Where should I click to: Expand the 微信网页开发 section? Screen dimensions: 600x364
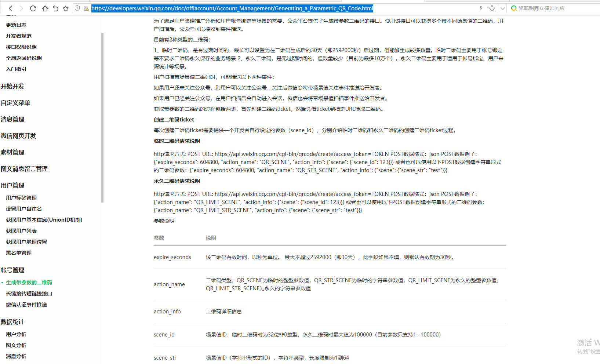coord(18,136)
